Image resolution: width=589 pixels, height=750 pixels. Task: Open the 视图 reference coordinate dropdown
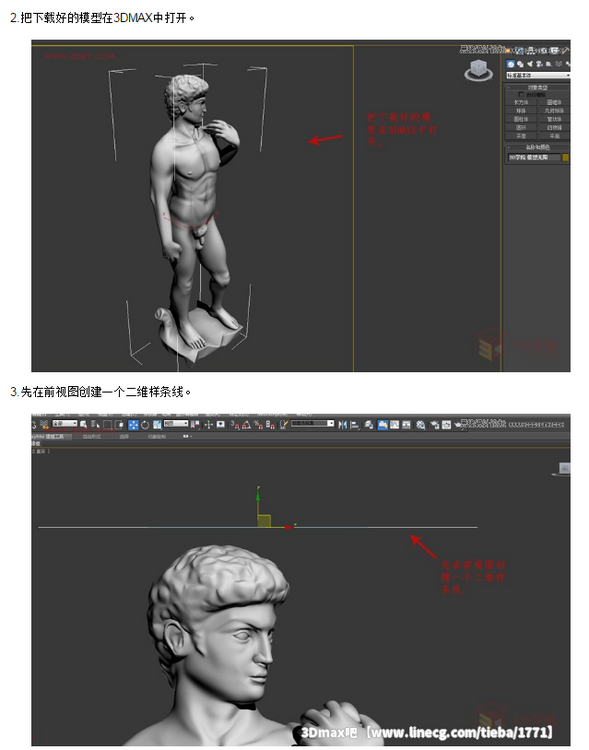pos(176,423)
